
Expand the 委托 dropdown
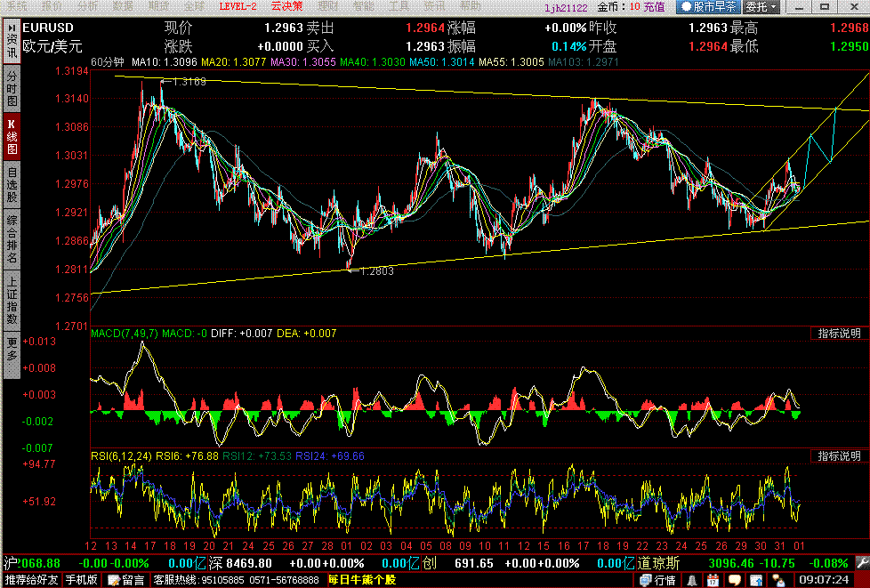[761, 6]
